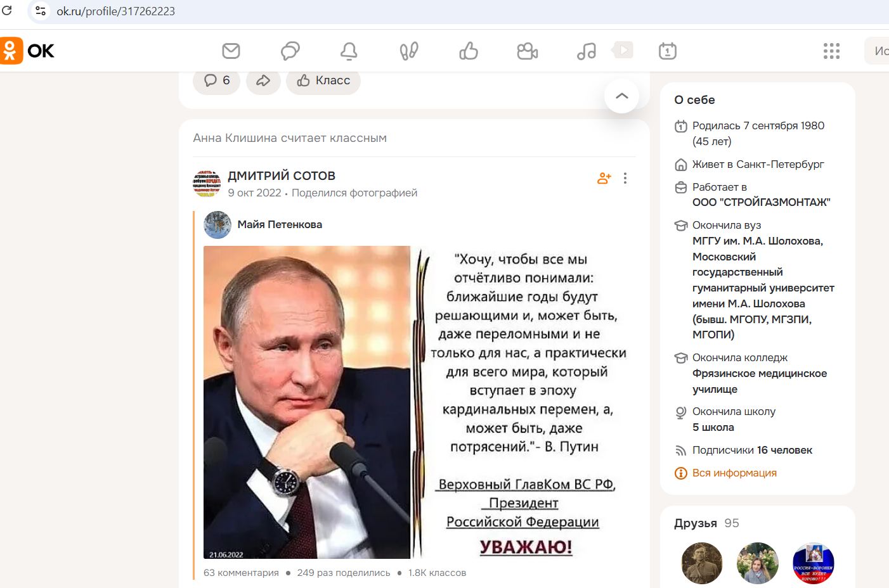The width and height of the screenshot is (889, 588).
Task: Open discussions chat bubble icon
Action: (x=290, y=51)
